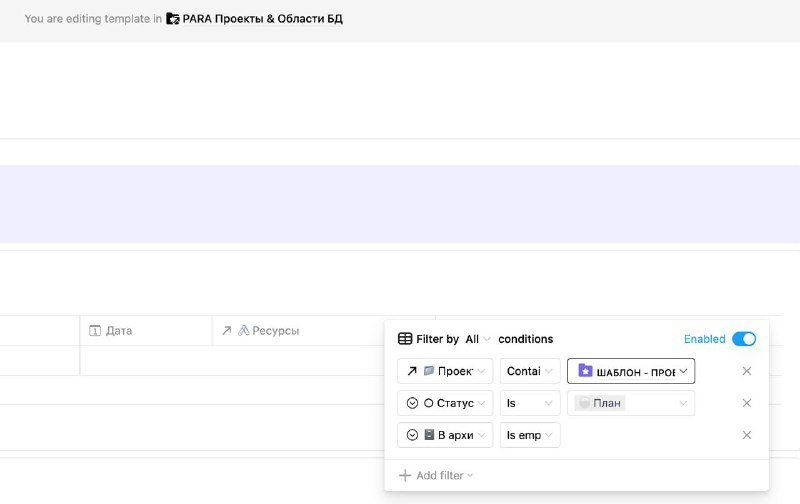Image resolution: width=800 pixels, height=504 pixels.
Task: Open the В архи property dropdown
Action: point(445,435)
